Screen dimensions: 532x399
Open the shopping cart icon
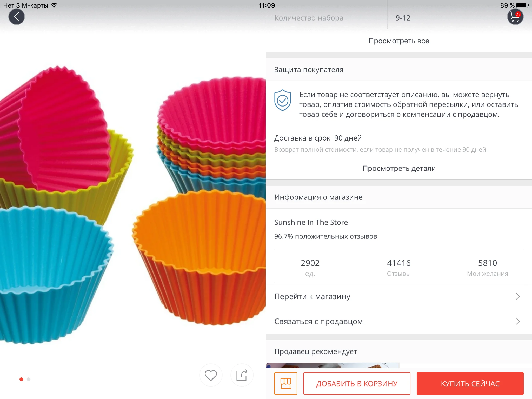tap(515, 17)
